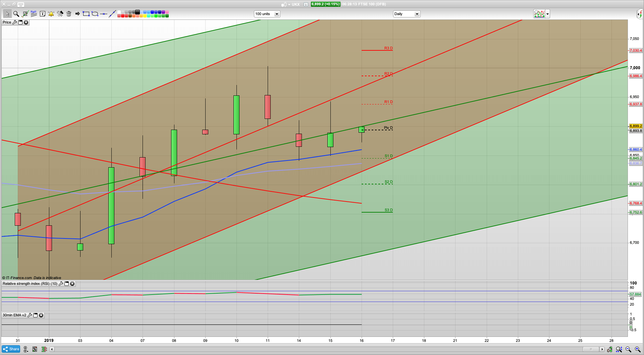
Task: Pick the dark green color swatch
Action: 167,16
